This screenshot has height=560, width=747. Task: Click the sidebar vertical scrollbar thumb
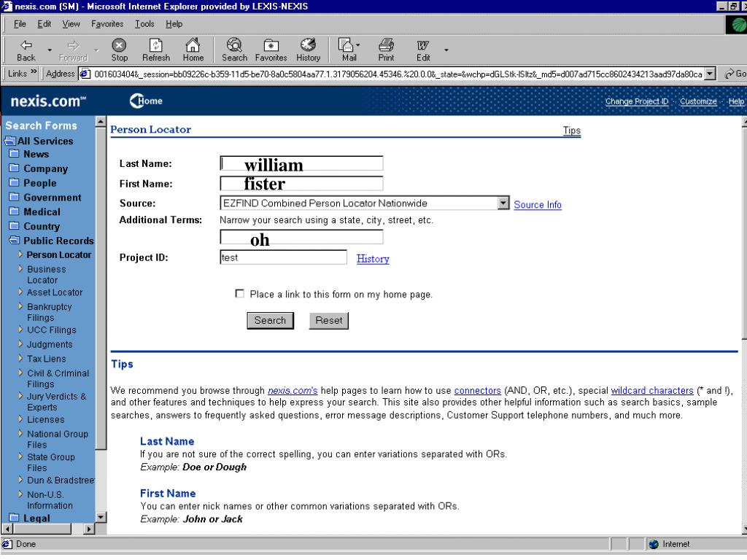point(101,288)
